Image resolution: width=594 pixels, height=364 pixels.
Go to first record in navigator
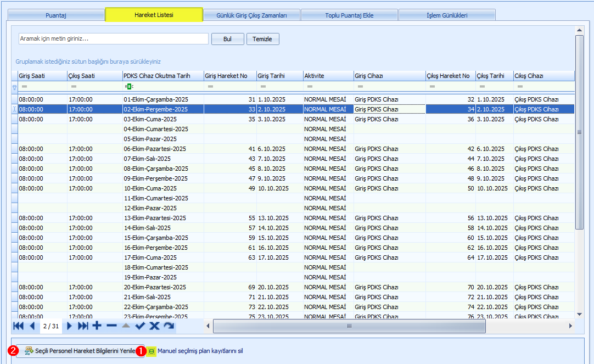pos(18,326)
